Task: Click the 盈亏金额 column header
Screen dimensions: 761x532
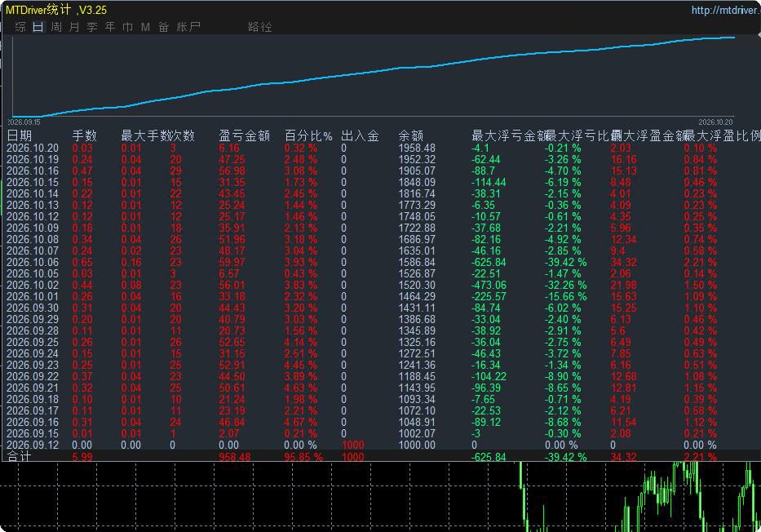Action: pos(244,135)
